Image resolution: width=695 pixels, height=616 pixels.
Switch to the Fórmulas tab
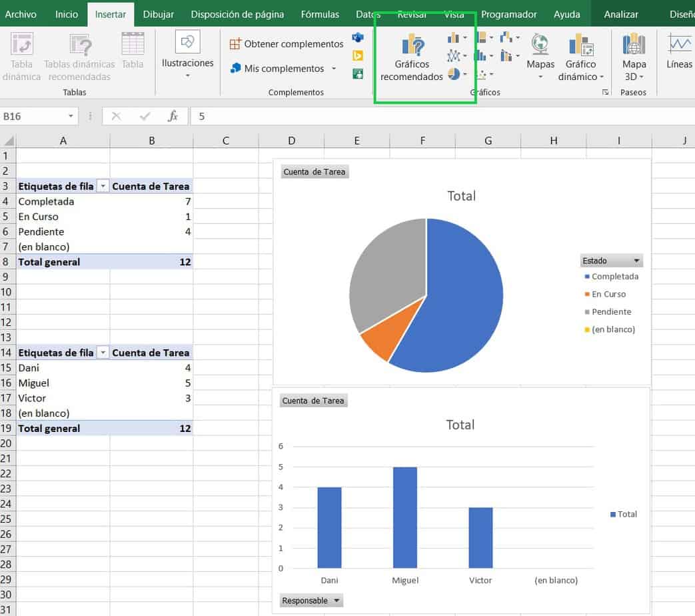coord(320,14)
